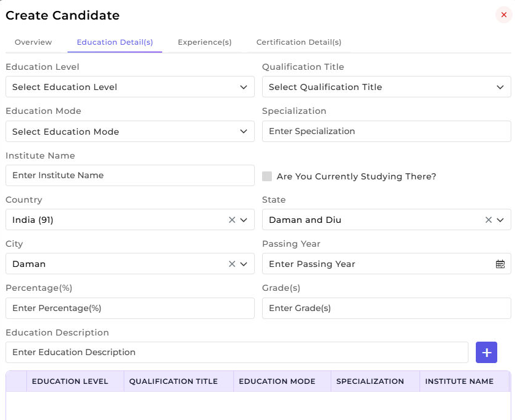Click the India (91) country value
Viewport: 515px width, 420px height.
click(x=33, y=220)
